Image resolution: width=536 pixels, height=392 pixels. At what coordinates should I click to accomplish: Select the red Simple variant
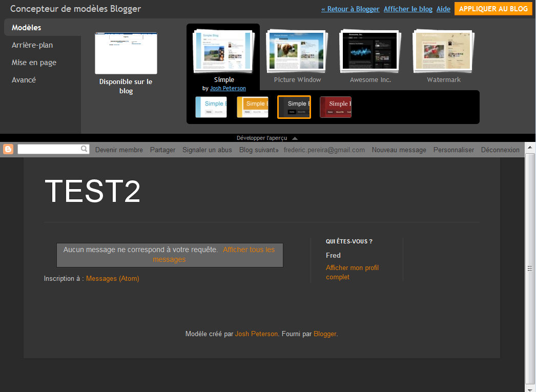click(336, 107)
